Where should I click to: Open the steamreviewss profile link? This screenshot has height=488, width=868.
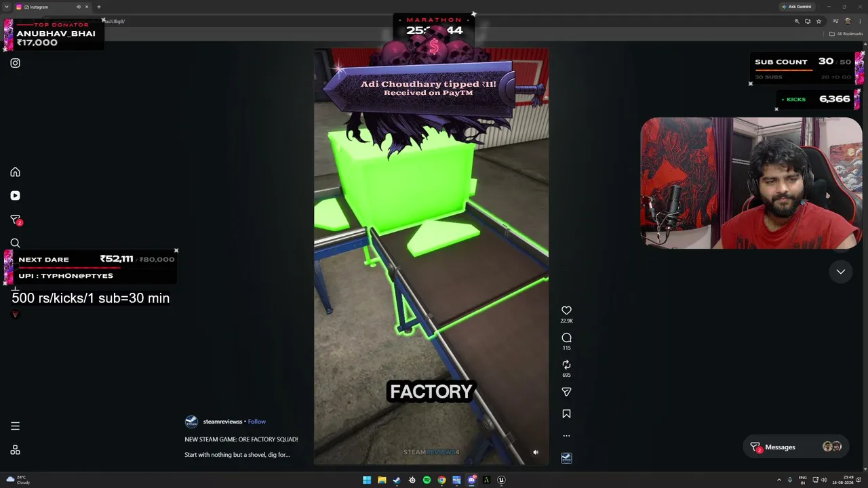(222, 422)
